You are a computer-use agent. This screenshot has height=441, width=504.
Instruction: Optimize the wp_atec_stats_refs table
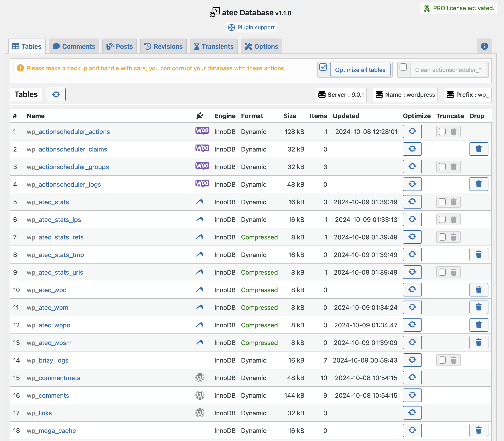pos(412,237)
